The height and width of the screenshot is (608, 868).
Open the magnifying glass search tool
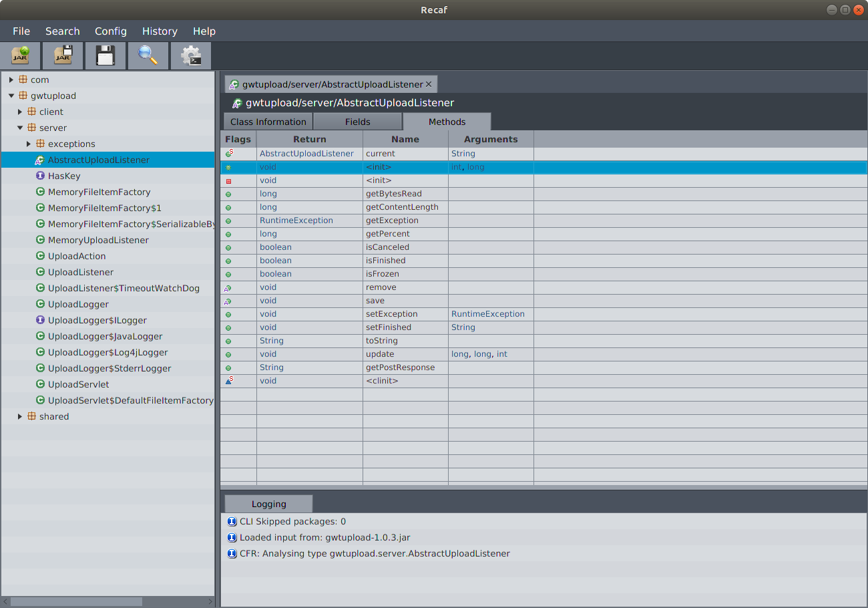148,55
